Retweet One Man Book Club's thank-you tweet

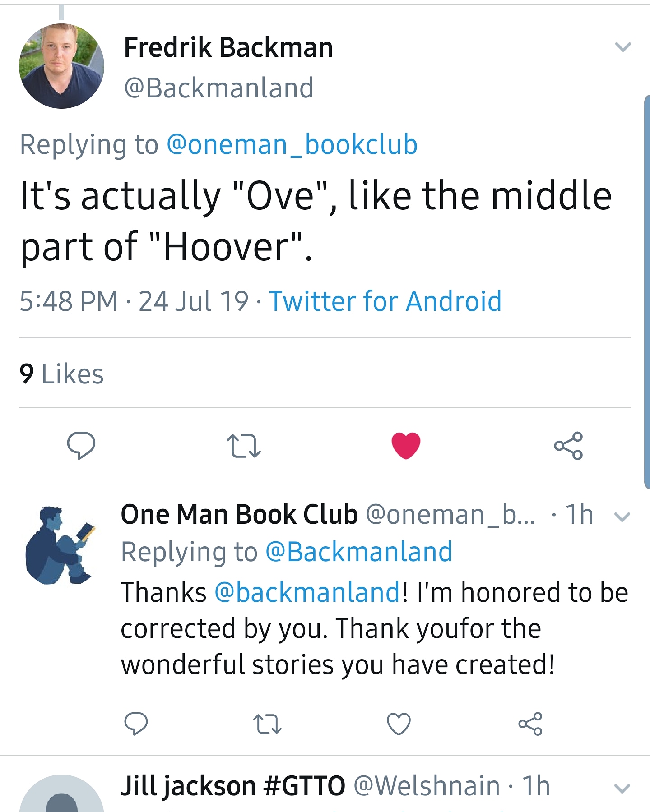267,724
